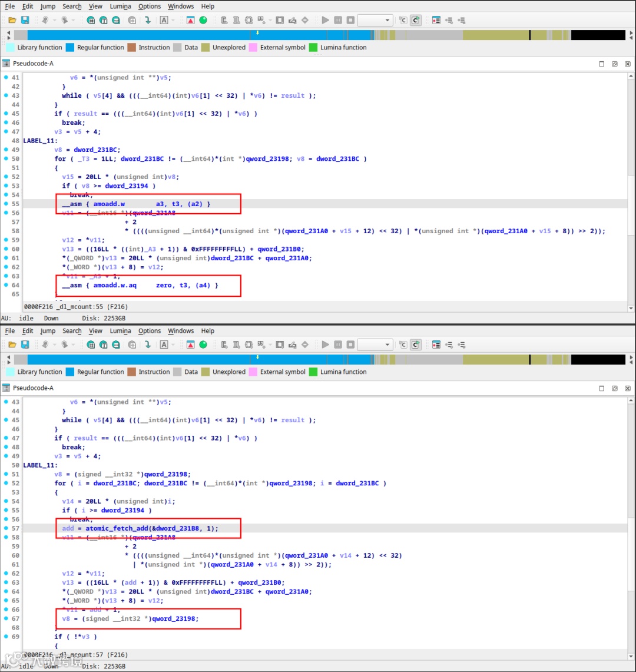The height and width of the screenshot is (672, 636).
Task: Click bottom window's text search 'A' icon
Action: coord(164,345)
